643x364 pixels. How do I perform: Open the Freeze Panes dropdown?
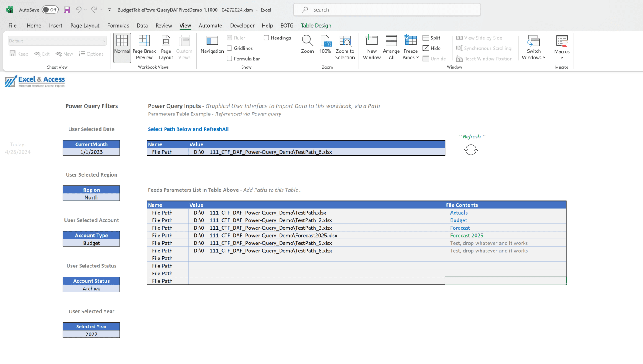click(x=410, y=47)
